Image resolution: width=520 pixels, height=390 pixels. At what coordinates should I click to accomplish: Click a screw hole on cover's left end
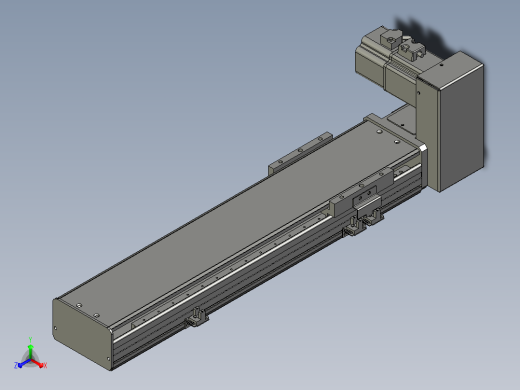[x=79, y=305]
